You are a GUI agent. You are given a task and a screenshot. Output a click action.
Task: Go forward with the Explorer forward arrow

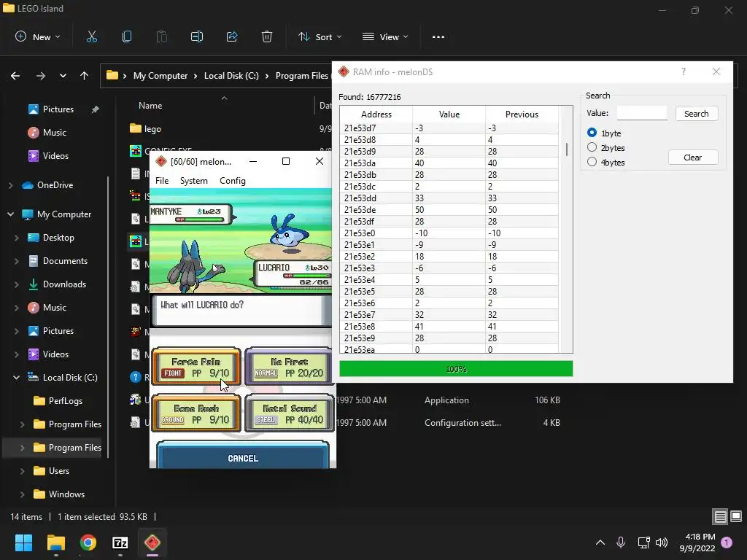click(x=41, y=76)
